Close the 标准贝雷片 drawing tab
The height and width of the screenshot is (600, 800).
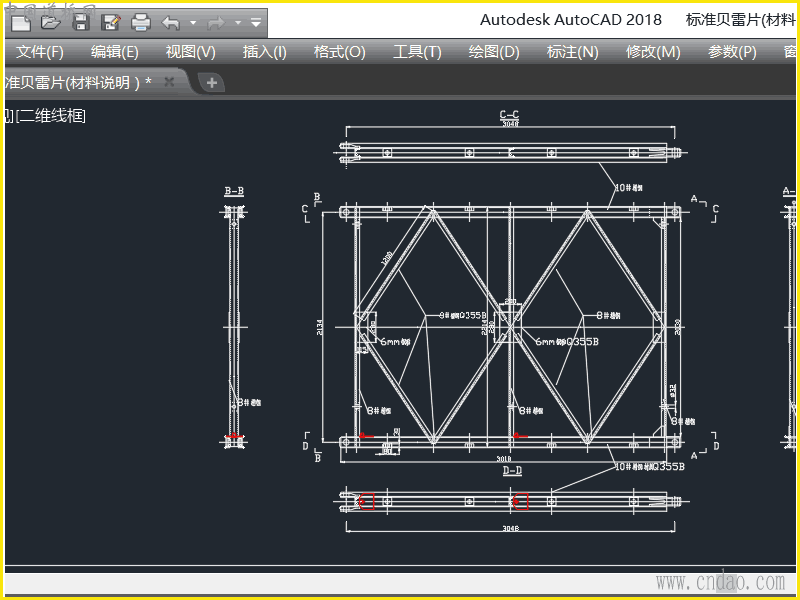click(169, 82)
